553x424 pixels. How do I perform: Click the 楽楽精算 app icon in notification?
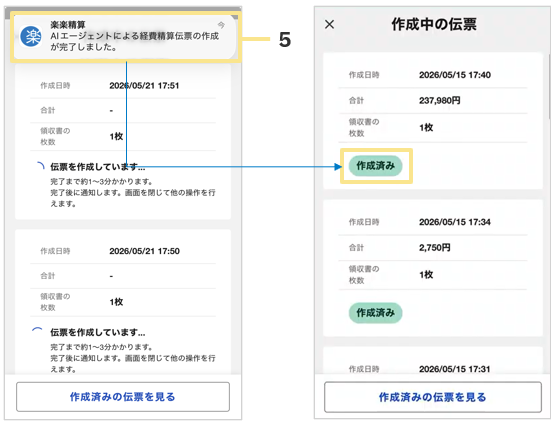(x=31, y=36)
